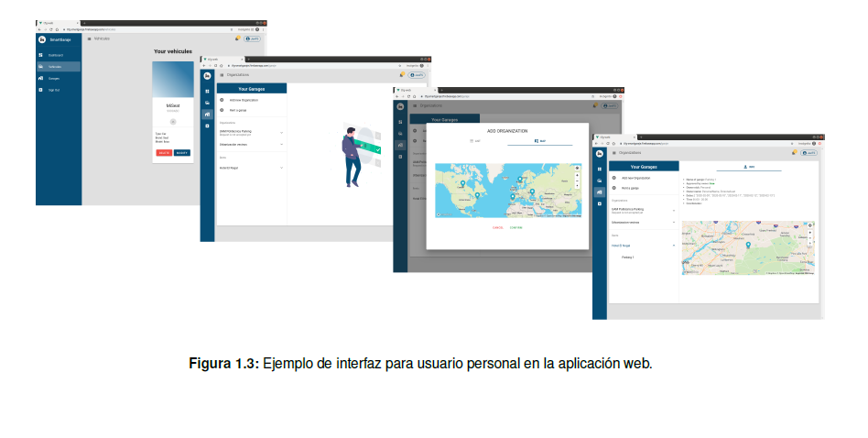Click user profile chip in garage detail window
Screen dimensions: 868x438
click(809, 153)
